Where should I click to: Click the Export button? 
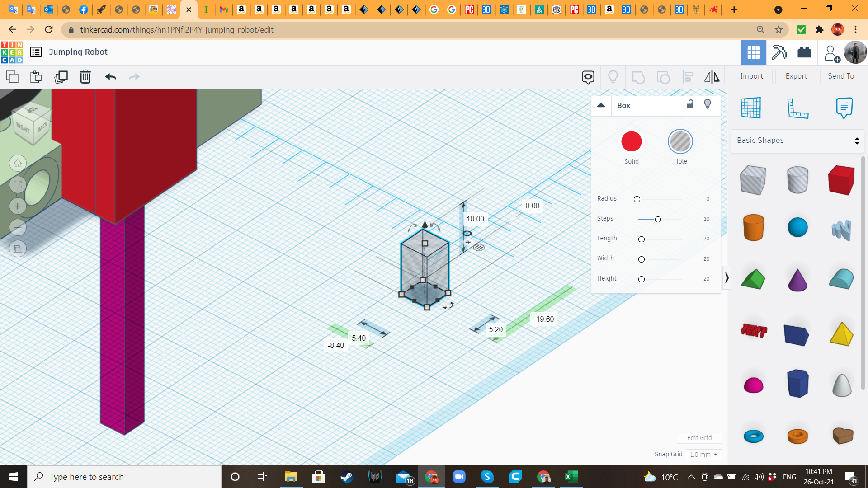click(x=796, y=76)
